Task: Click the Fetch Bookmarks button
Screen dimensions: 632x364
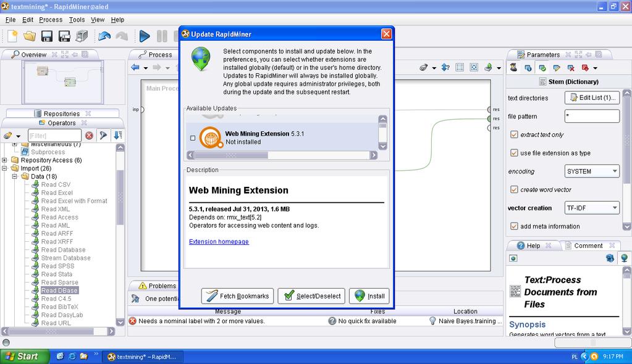Action: pos(237,296)
